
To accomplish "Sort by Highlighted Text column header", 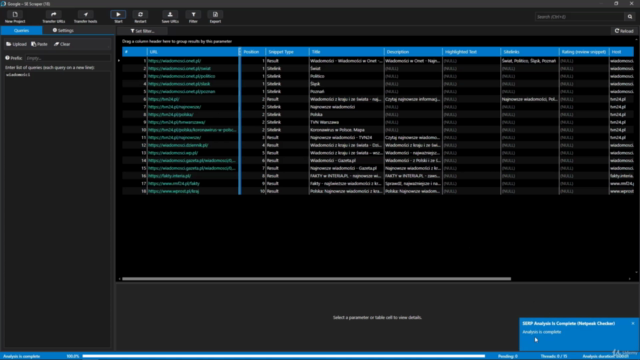I will (471, 52).
